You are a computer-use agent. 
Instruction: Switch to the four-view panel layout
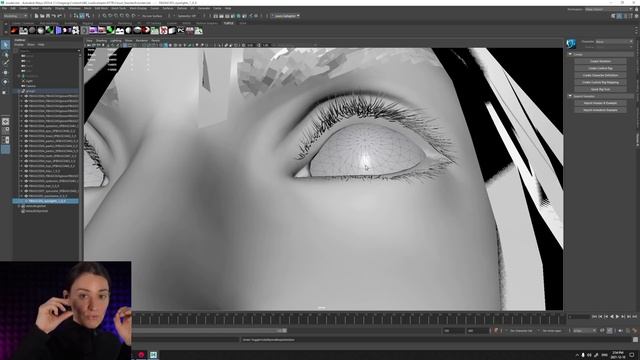point(5,131)
